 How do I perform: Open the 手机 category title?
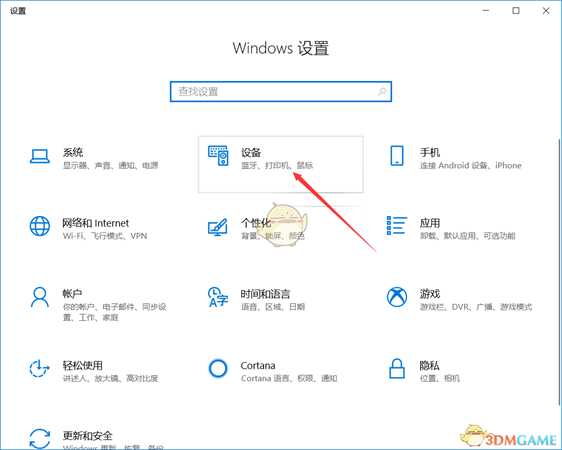(430, 152)
